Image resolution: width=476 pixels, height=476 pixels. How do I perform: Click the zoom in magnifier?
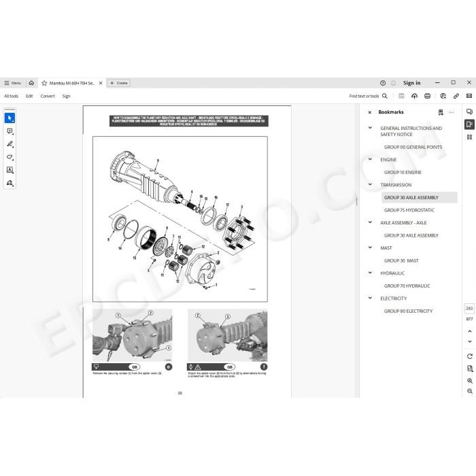pos(470,381)
